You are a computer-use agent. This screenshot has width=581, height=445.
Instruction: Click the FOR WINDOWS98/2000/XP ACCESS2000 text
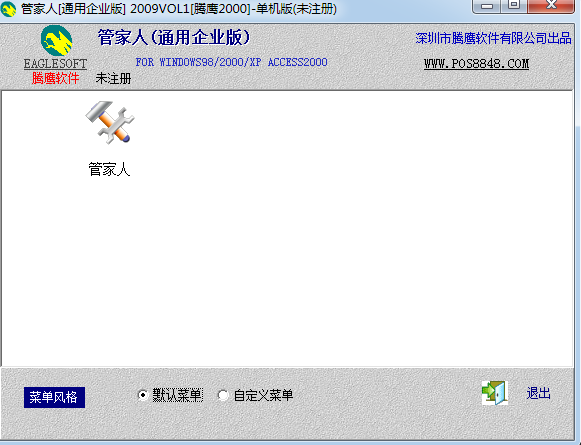coord(231,62)
